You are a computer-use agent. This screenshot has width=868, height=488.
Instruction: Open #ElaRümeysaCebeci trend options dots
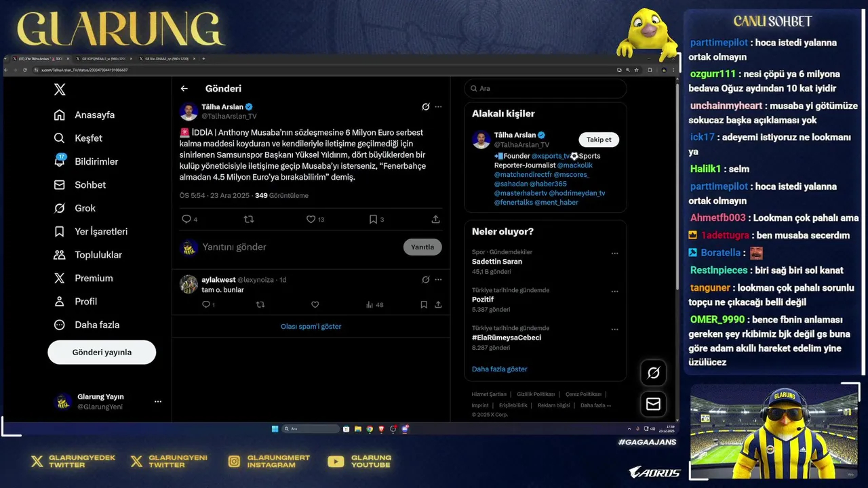614,329
